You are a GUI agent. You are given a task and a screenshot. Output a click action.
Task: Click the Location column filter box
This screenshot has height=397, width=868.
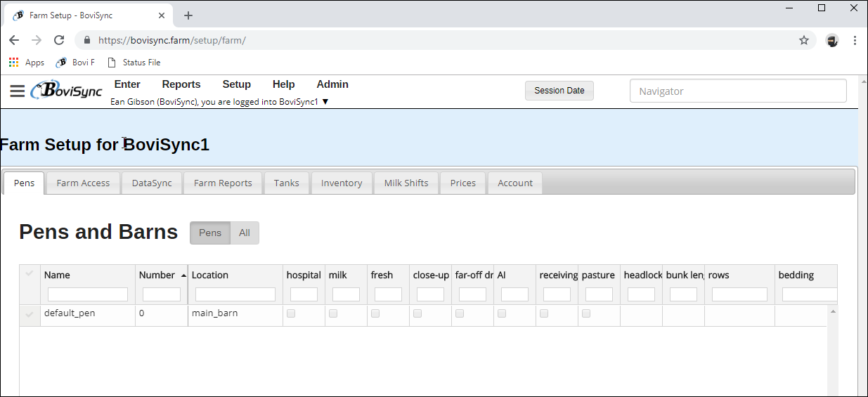(x=235, y=294)
